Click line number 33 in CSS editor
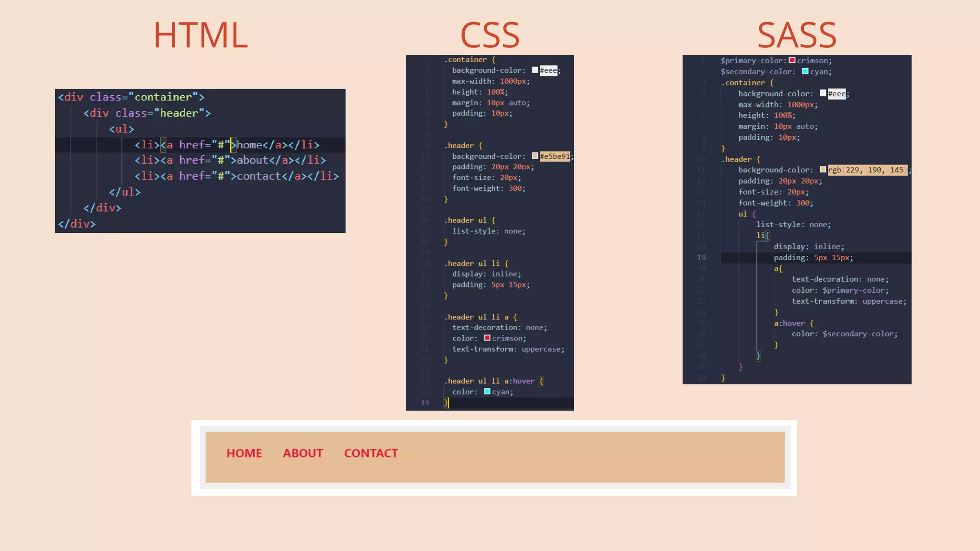 pos(424,403)
